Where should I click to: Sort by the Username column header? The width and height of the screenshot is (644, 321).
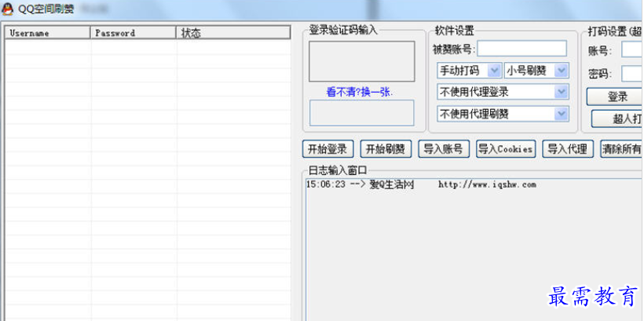[x=47, y=33]
